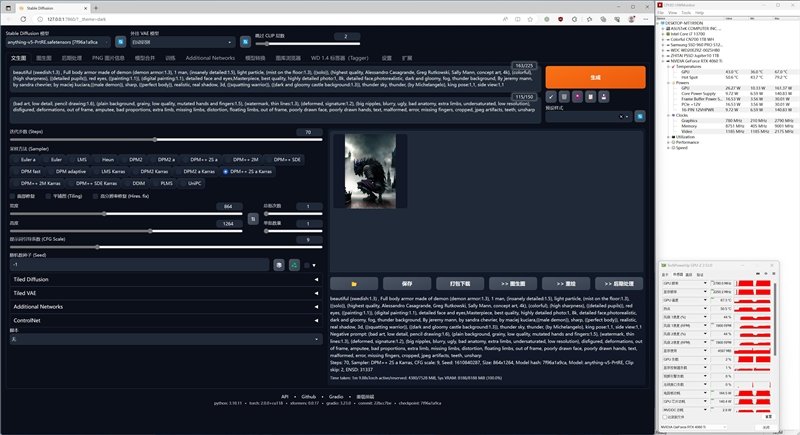800x435 pixels.
Task: Open the API link in the footer
Action: pyautogui.click(x=285, y=396)
